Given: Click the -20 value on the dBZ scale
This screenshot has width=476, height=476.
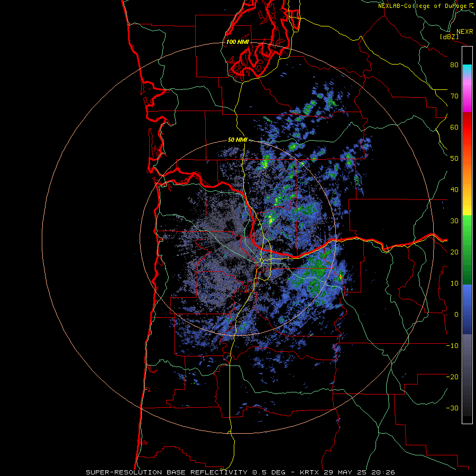Looking at the screenshot, I should pyautogui.click(x=452, y=377).
